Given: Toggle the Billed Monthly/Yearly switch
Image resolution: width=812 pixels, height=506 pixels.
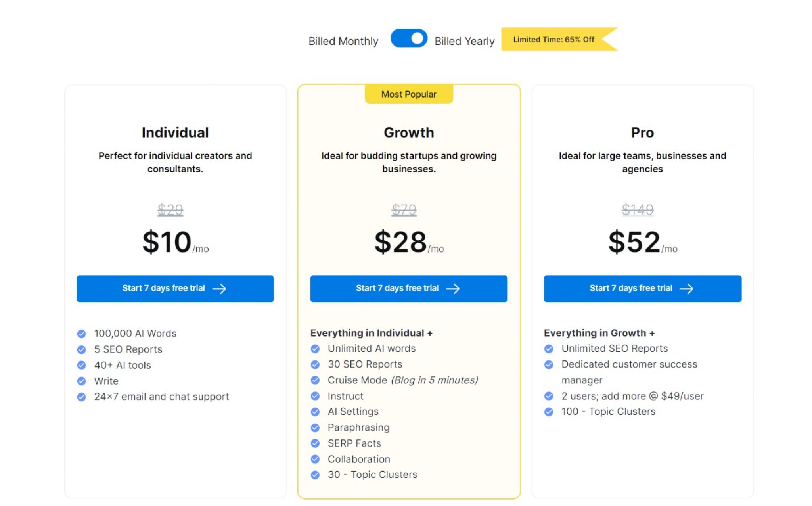Looking at the screenshot, I should click(x=409, y=38).
